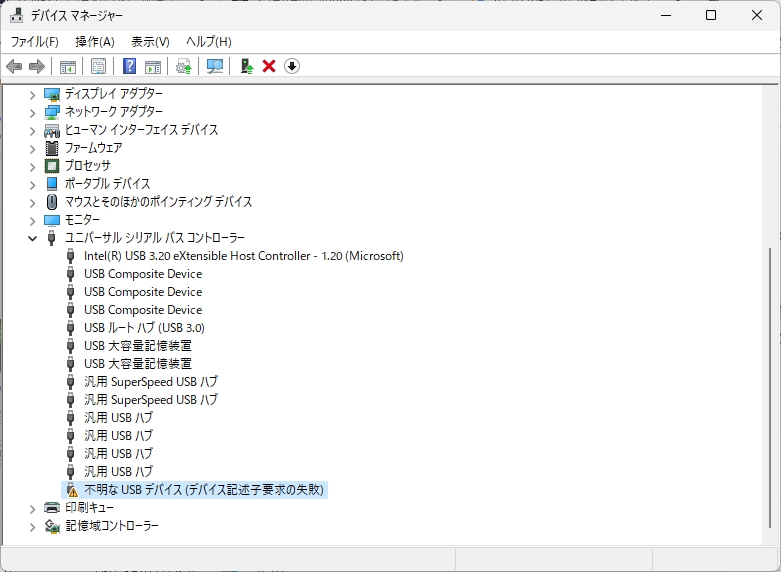
Task: Click show/hide console tree toolbar icon
Action: coord(67,66)
